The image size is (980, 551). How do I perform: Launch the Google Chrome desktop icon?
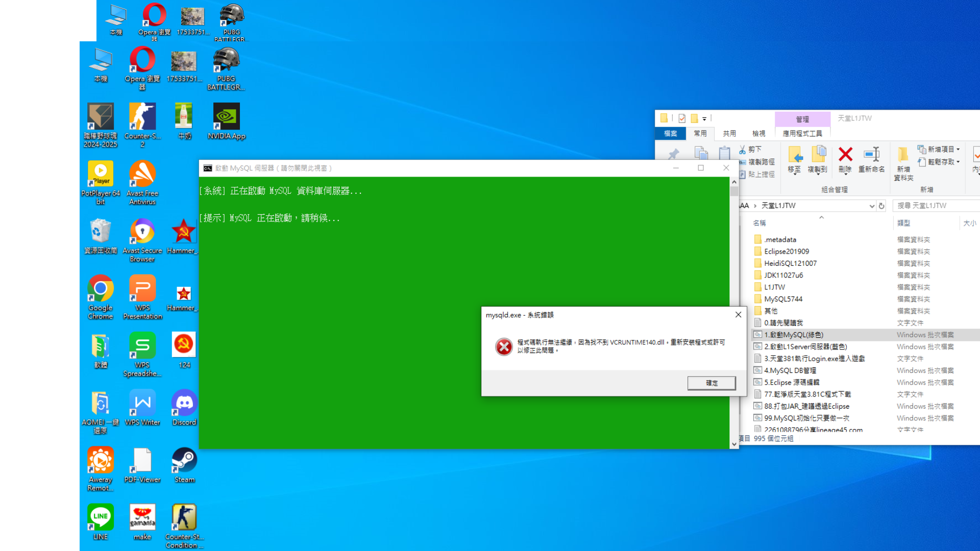pos(101,297)
